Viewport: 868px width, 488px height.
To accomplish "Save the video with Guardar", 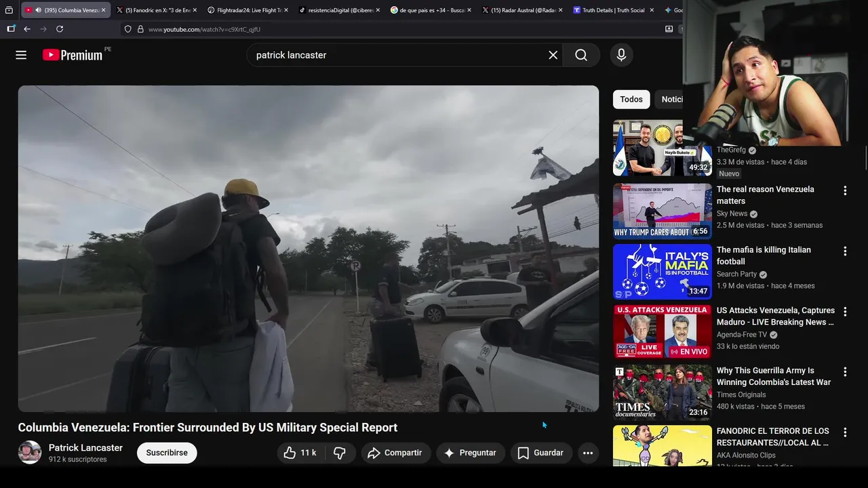I will [541, 453].
